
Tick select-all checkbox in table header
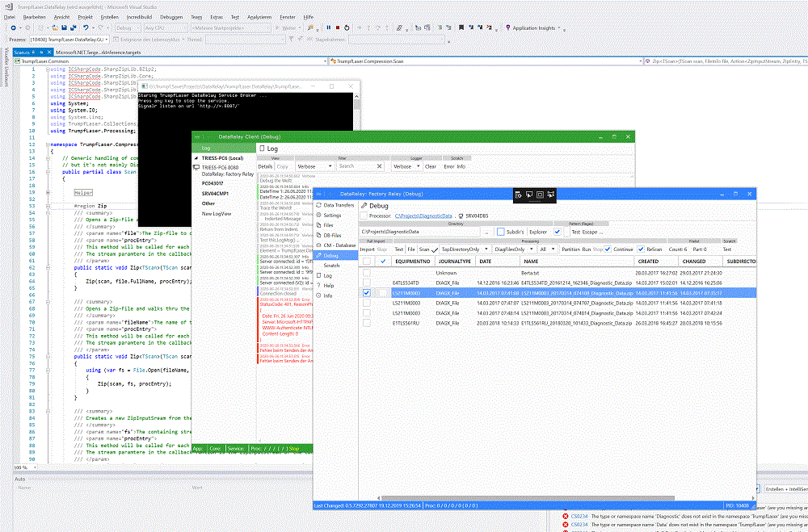pyautogui.click(x=366, y=261)
